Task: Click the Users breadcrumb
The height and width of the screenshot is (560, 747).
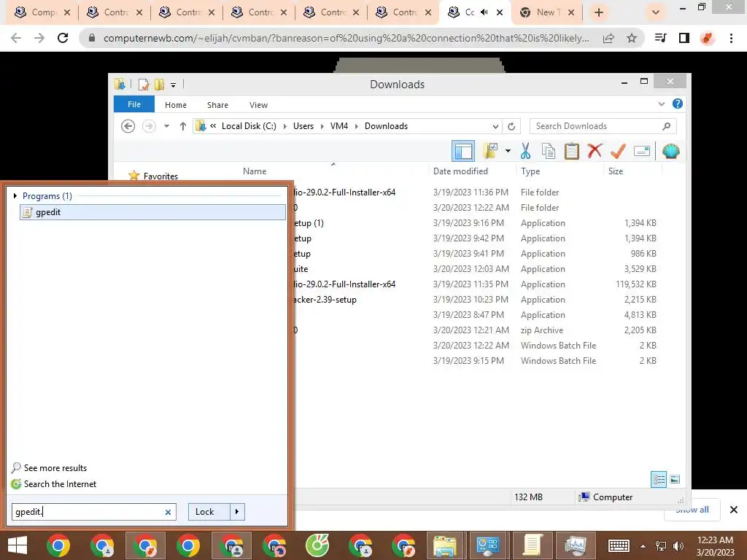Action: coord(303,126)
